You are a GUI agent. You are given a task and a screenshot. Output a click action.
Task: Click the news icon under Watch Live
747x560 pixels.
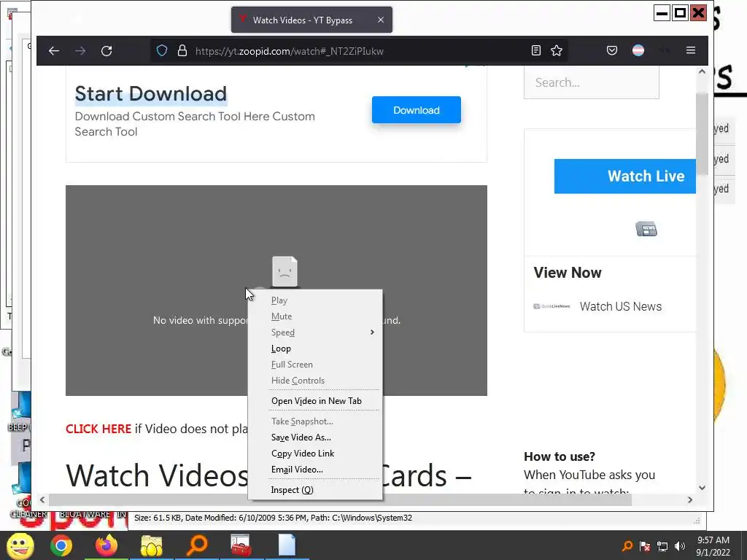(x=646, y=229)
